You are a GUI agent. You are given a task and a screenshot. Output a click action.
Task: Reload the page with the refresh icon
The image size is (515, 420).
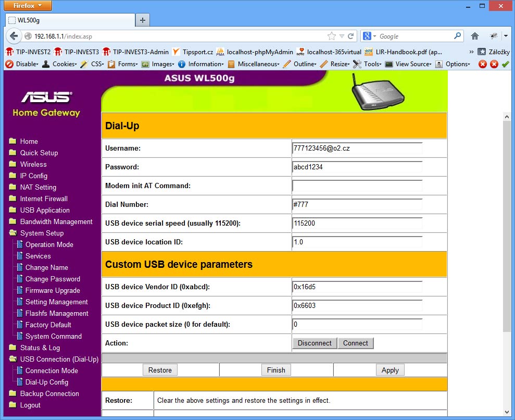tap(351, 36)
